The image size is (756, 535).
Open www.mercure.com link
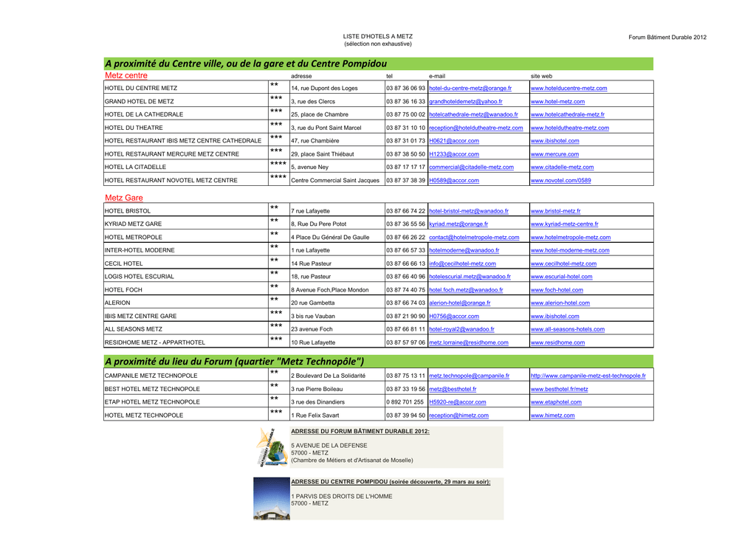pos(554,154)
